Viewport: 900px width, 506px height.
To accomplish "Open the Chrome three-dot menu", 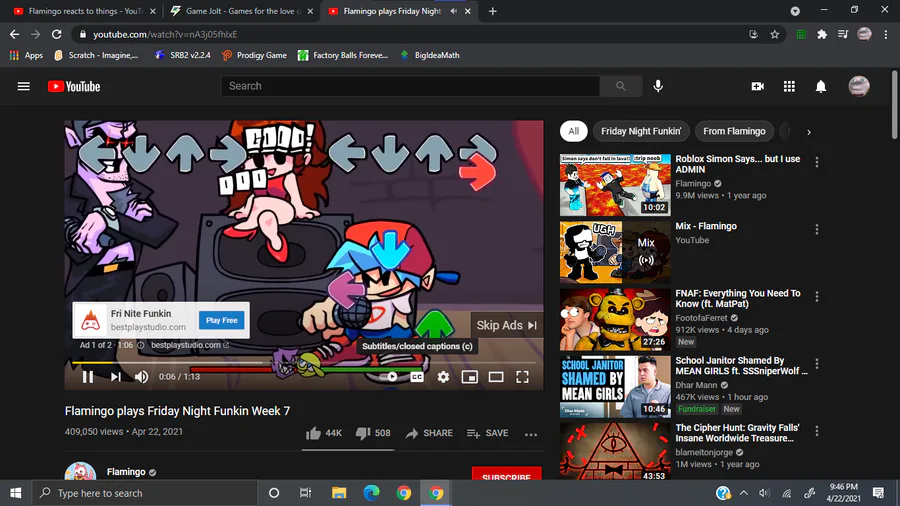I will point(886,34).
